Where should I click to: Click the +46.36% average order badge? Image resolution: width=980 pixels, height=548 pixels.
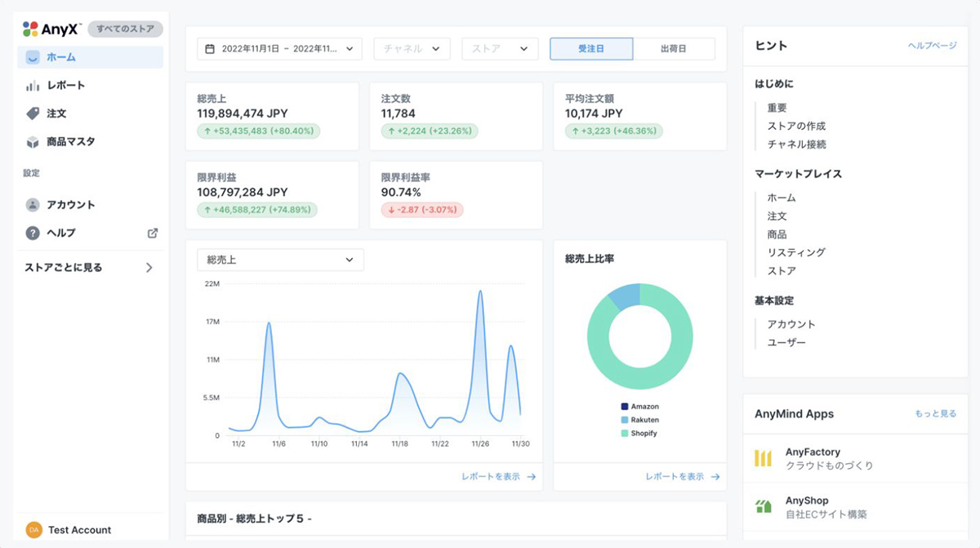(614, 131)
